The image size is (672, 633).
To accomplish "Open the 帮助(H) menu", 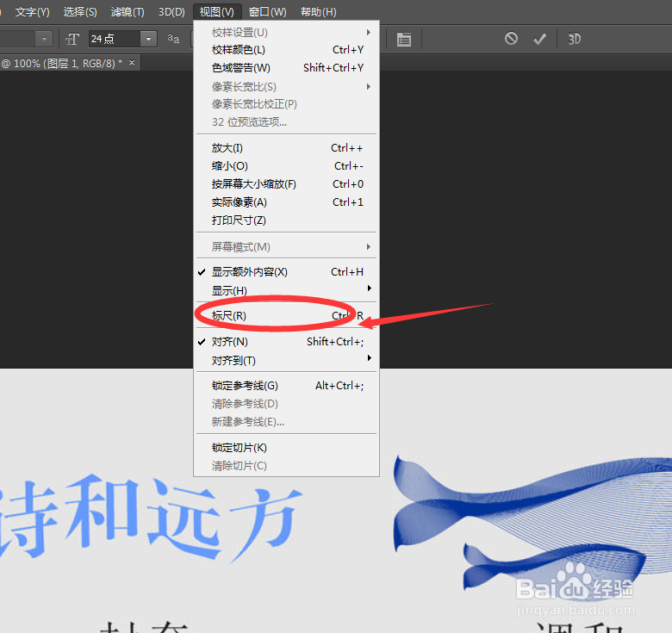I will [x=319, y=12].
